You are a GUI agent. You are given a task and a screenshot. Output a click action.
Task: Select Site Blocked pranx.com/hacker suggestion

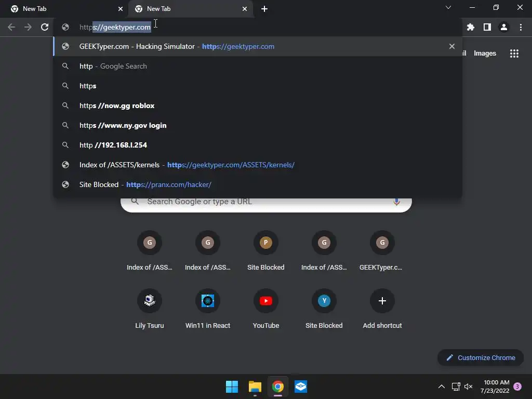pyautogui.click(x=258, y=184)
